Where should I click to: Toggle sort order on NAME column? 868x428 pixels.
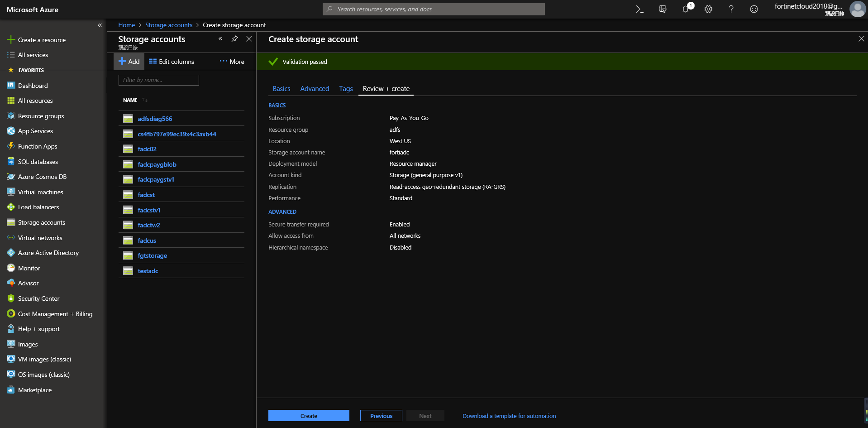[x=144, y=100]
